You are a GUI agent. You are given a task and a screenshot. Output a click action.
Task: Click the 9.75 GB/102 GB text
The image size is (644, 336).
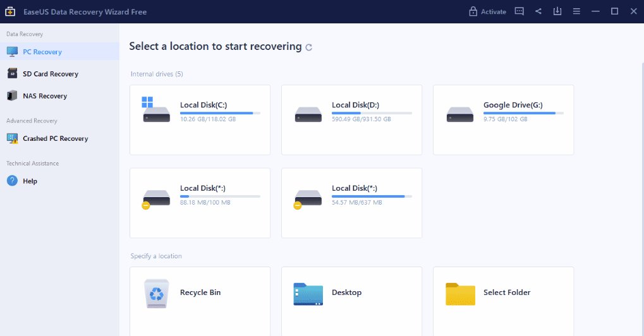tap(505, 119)
